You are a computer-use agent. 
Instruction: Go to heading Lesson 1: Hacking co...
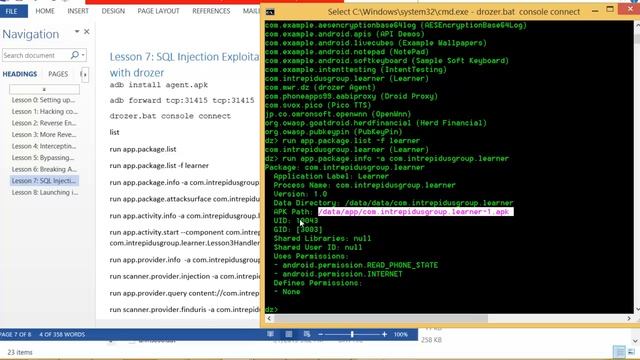coord(44,111)
